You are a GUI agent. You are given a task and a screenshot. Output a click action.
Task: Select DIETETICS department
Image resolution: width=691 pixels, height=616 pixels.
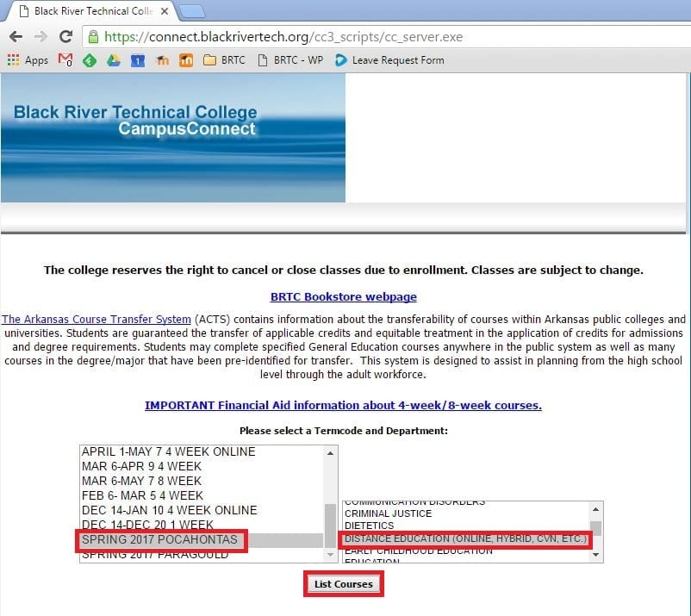466,526
